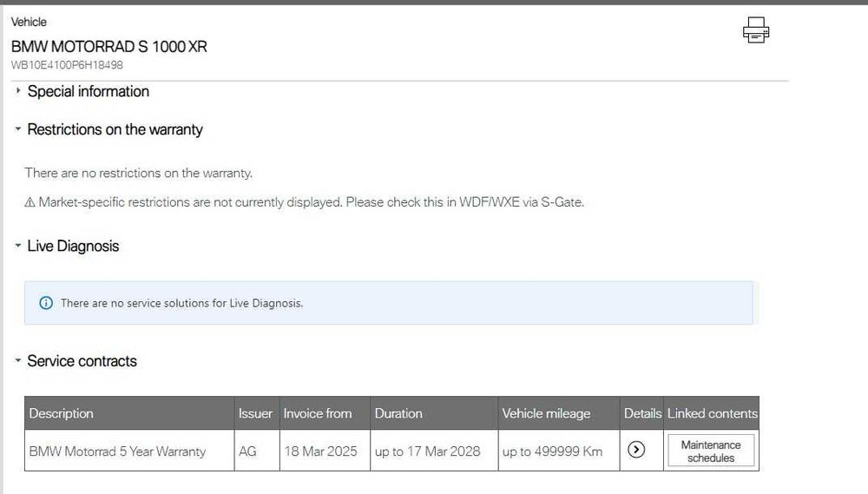Click the BMW MOTORRAD S 1000 XR title
Screen dimensions: 868x494
109,46
